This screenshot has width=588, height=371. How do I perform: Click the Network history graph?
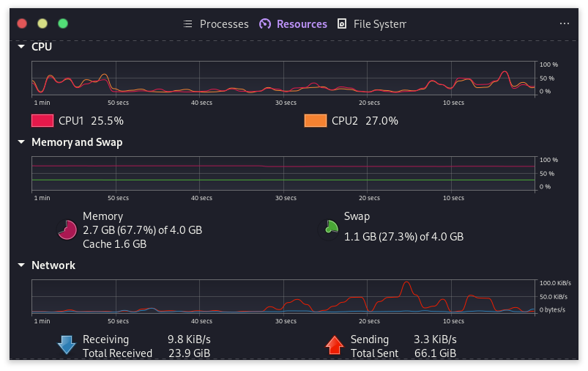pyautogui.click(x=283, y=297)
